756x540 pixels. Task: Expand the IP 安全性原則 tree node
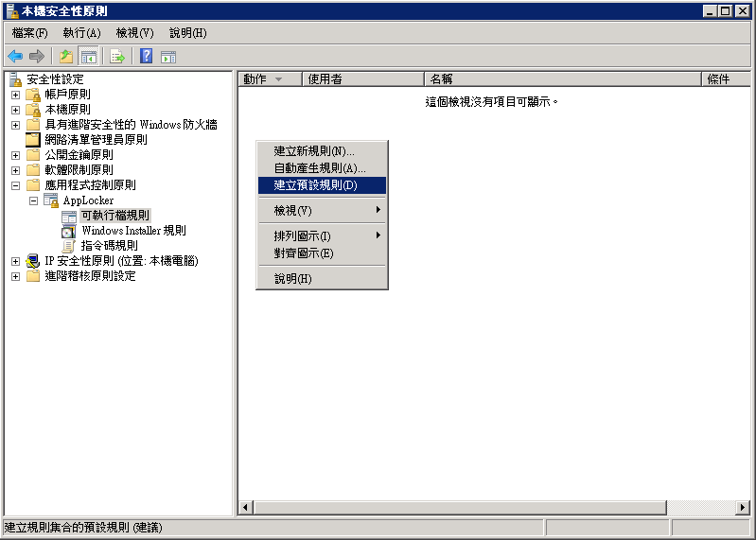click(15, 262)
